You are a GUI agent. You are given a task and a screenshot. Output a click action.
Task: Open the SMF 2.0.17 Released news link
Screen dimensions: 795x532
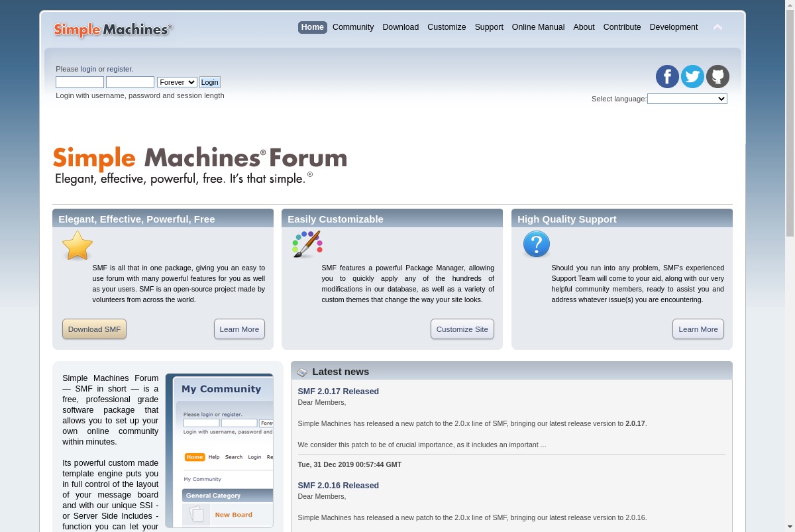coord(339,392)
